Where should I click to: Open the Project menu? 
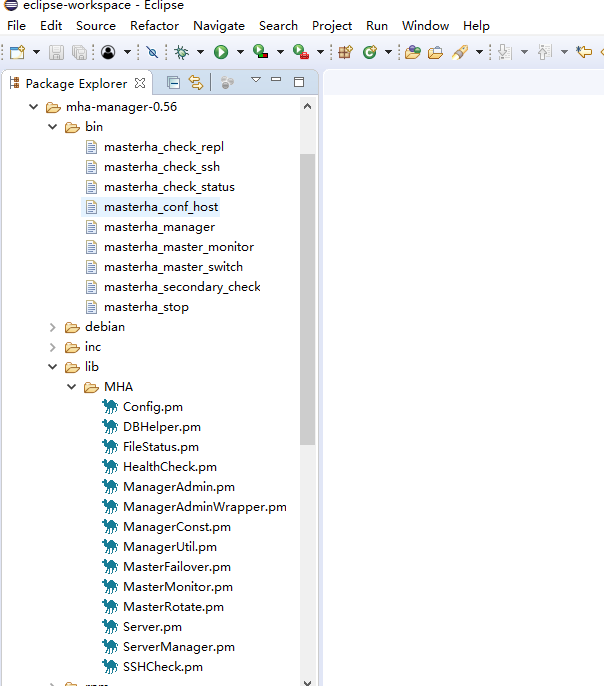tap(332, 26)
